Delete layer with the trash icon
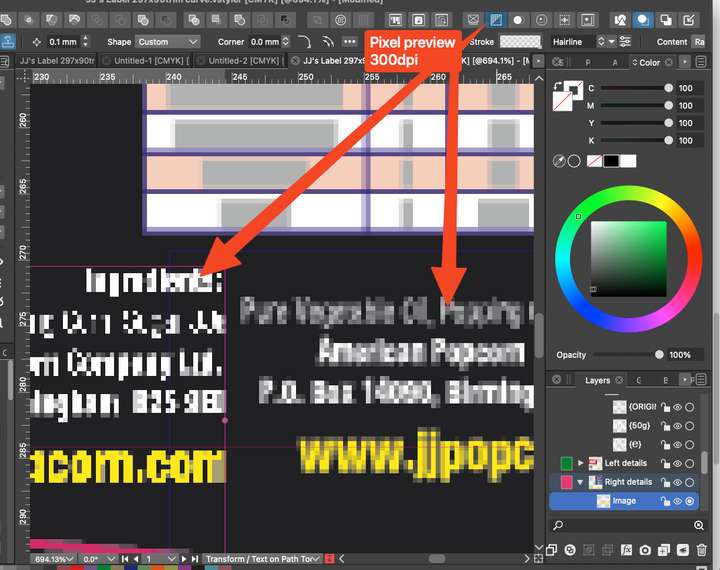The height and width of the screenshot is (570, 720). 701,550
